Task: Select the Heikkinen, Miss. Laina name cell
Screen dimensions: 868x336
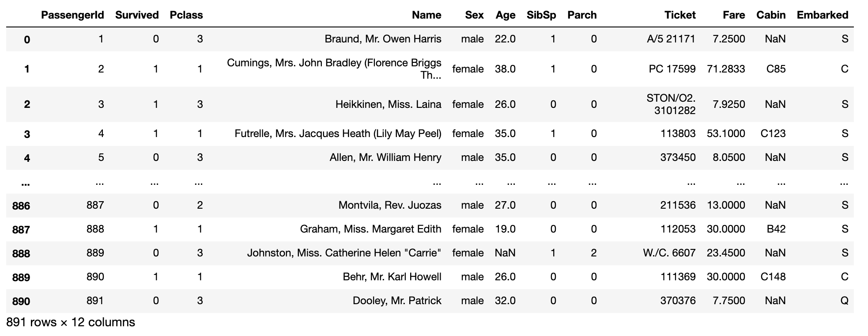Action: point(388,104)
